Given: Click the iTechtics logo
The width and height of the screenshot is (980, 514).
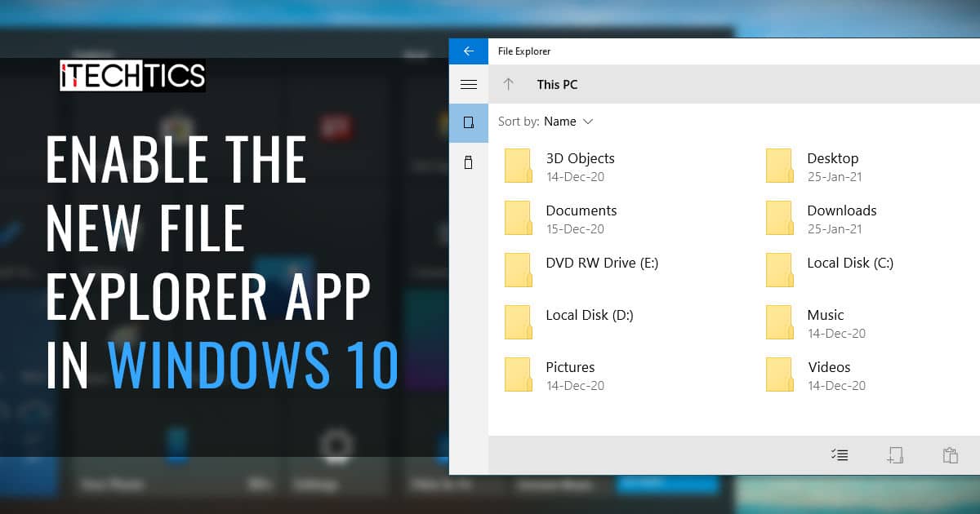Looking at the screenshot, I should [132, 76].
